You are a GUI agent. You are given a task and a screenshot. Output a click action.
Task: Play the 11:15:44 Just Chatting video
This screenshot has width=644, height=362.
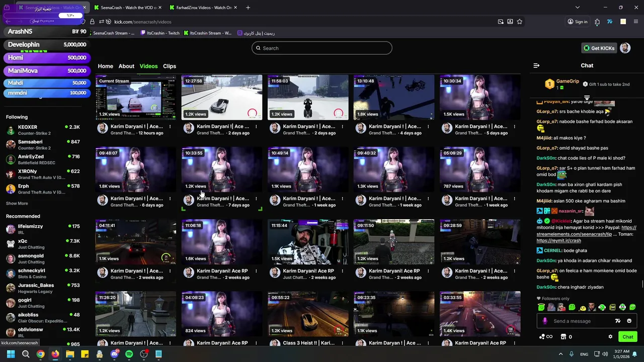[308, 242]
